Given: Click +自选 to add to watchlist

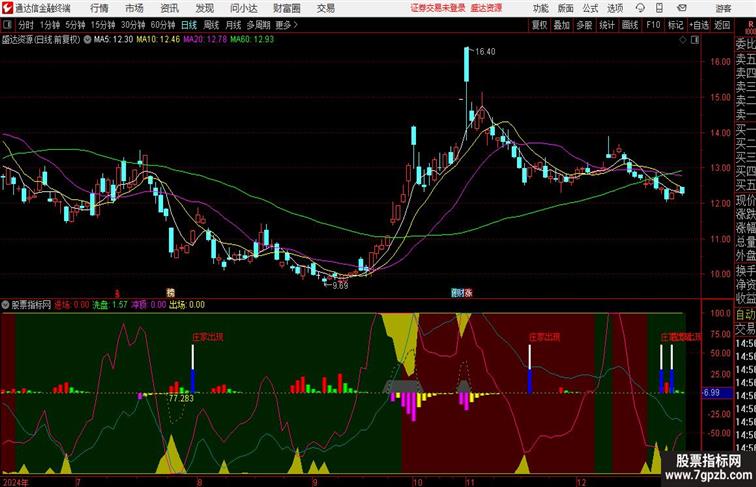Looking at the screenshot, I should [x=699, y=25].
